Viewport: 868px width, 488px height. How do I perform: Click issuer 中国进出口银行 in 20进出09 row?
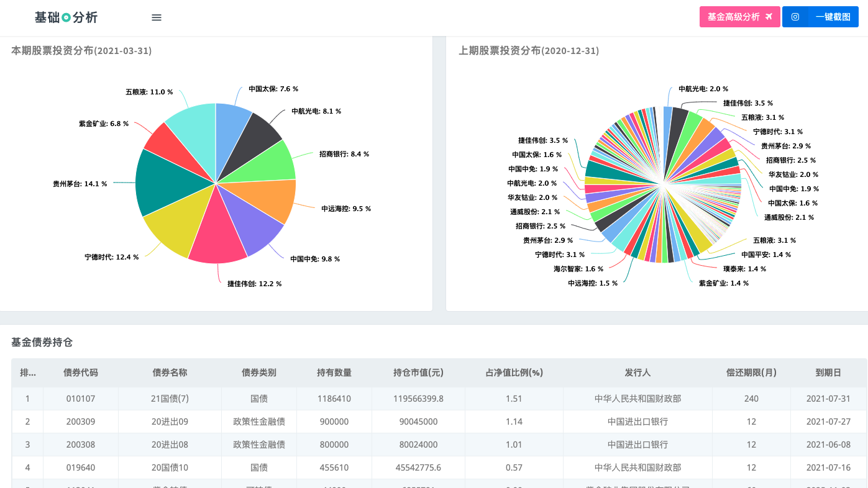[637, 422]
